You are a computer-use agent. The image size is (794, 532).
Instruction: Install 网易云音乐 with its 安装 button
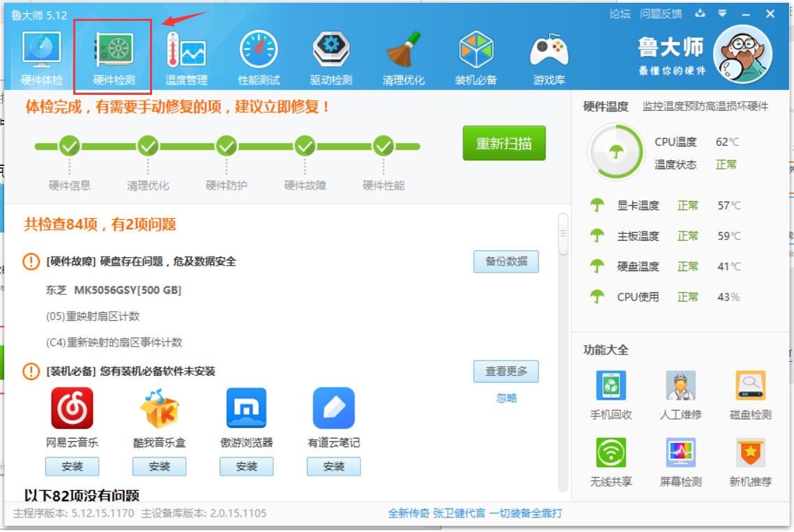coord(72,466)
